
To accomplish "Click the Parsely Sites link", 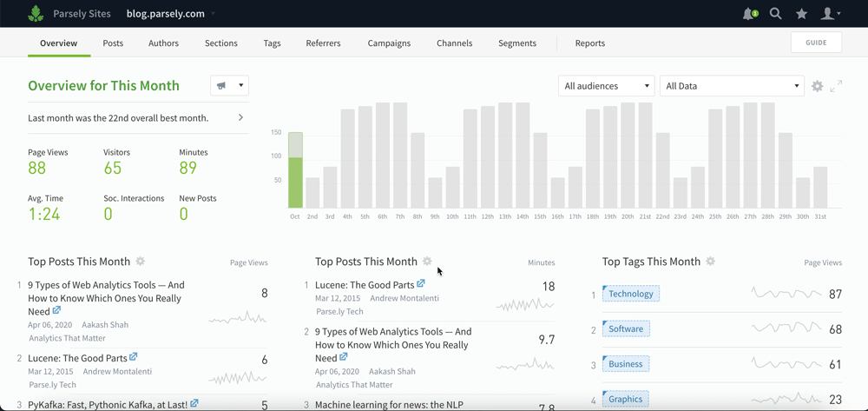I will 82,14.
